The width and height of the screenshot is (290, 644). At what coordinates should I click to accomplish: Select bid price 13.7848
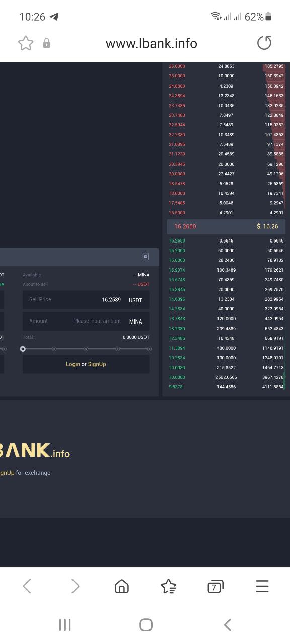(177, 319)
